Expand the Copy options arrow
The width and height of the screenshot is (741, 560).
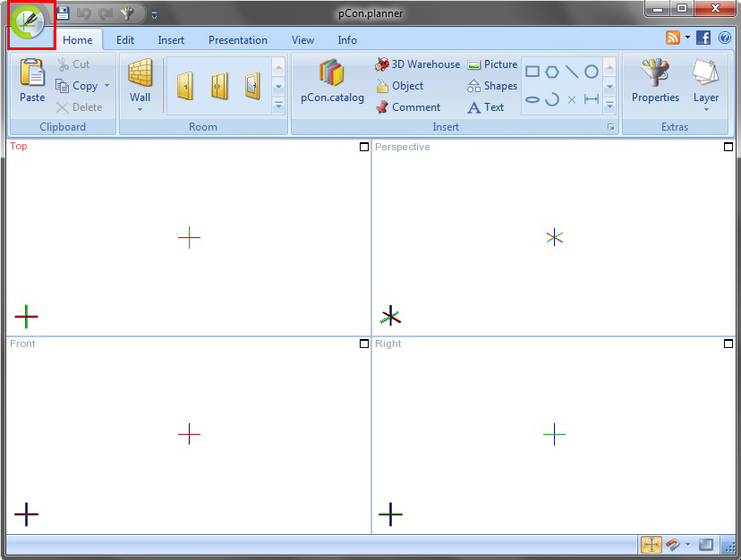107,86
